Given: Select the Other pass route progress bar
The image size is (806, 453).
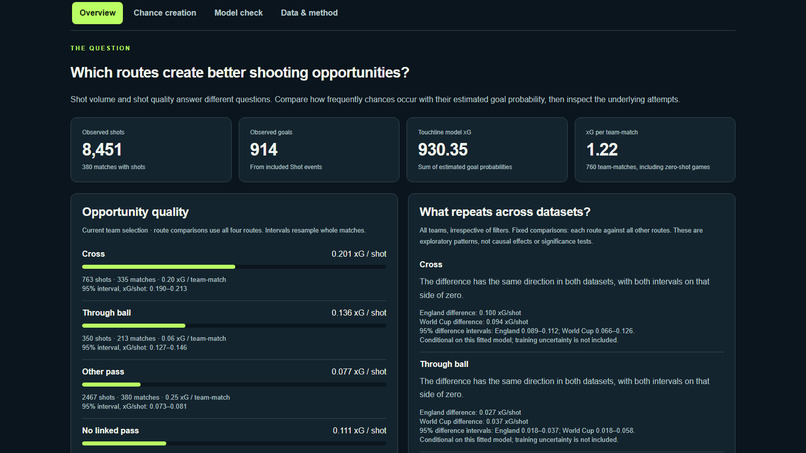Looking at the screenshot, I should pos(234,385).
